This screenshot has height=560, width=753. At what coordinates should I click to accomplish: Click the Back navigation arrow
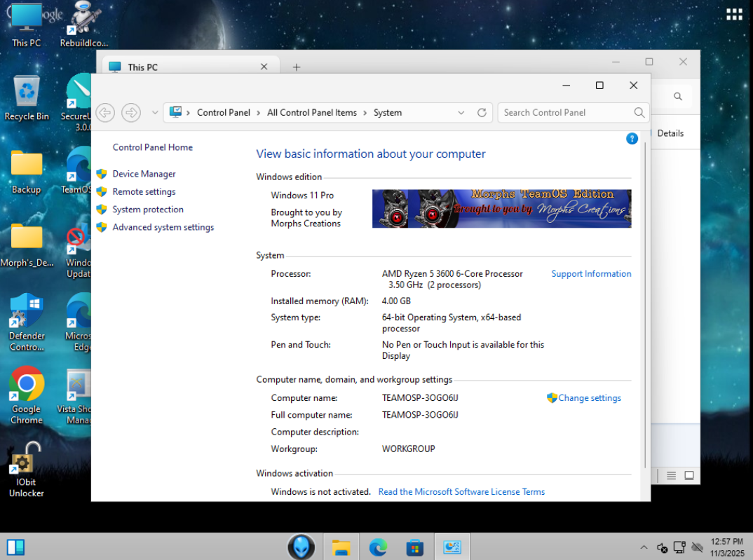105,112
